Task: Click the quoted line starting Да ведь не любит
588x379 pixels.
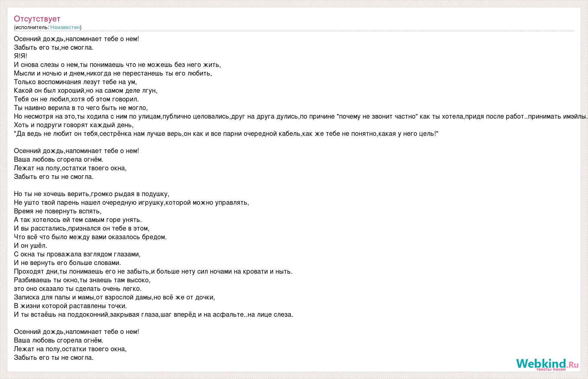Action: 226,134
